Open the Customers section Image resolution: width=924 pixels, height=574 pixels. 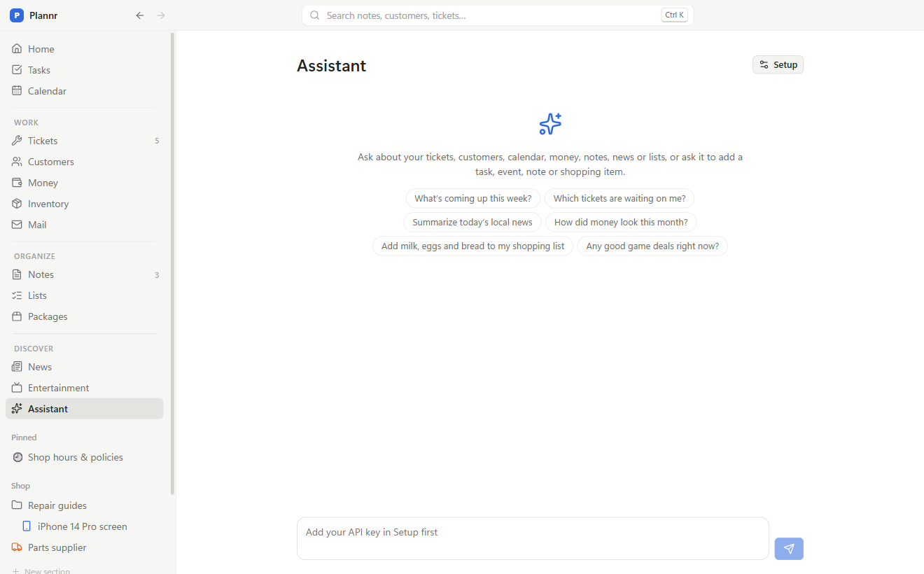pyautogui.click(x=84, y=162)
